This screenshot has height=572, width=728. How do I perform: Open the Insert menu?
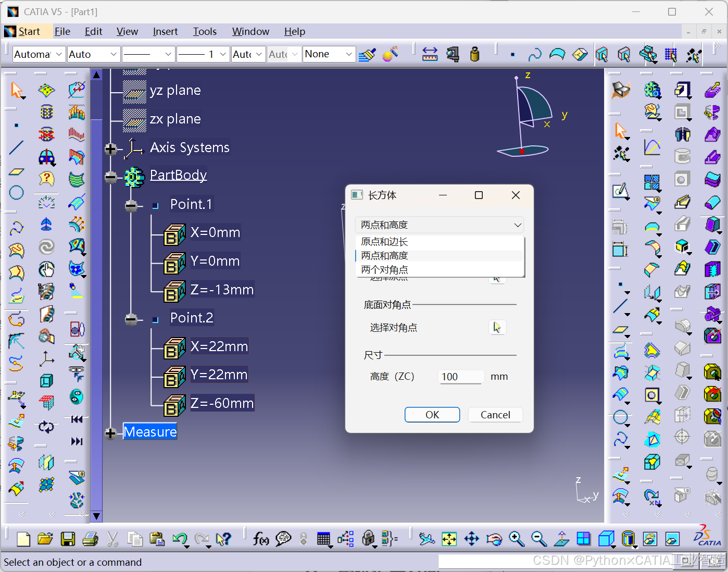click(165, 32)
